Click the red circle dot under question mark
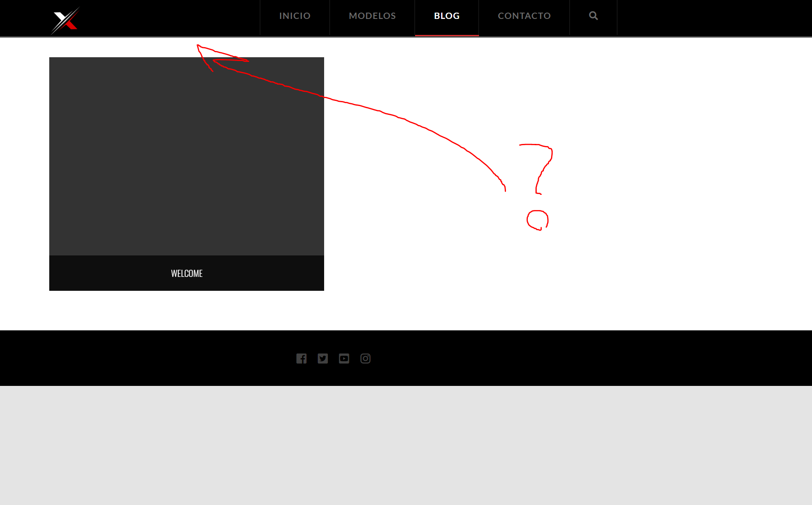Screen dimensions: 812x505 538,220
